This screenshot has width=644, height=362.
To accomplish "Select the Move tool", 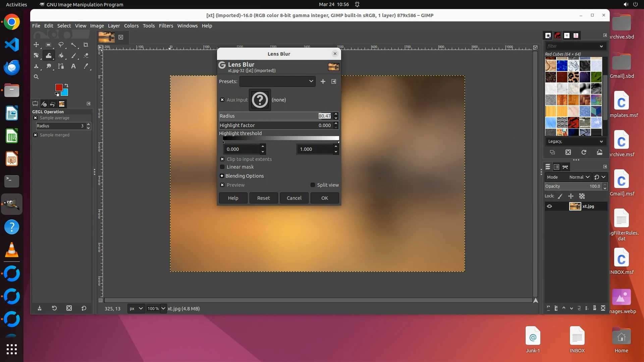I will pos(36,45).
